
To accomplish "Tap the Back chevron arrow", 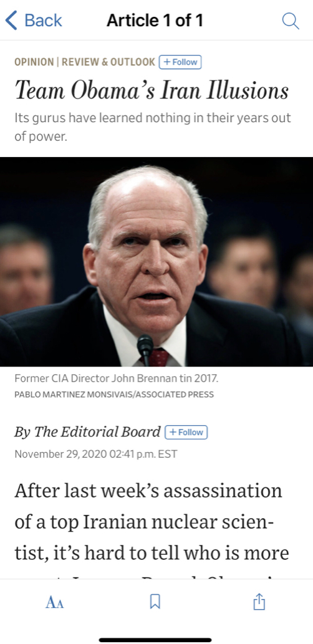I will (11, 21).
